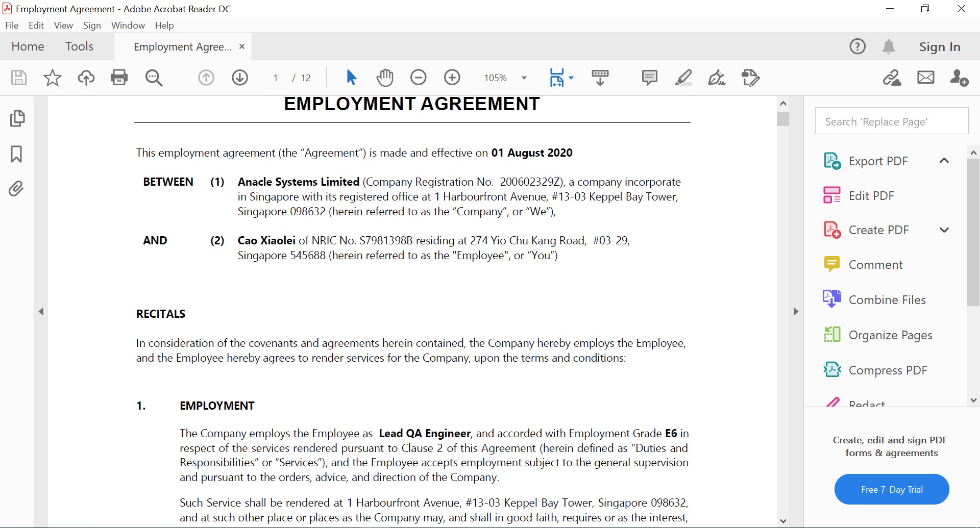
Task: Select the Highlight text tool
Action: 683,78
